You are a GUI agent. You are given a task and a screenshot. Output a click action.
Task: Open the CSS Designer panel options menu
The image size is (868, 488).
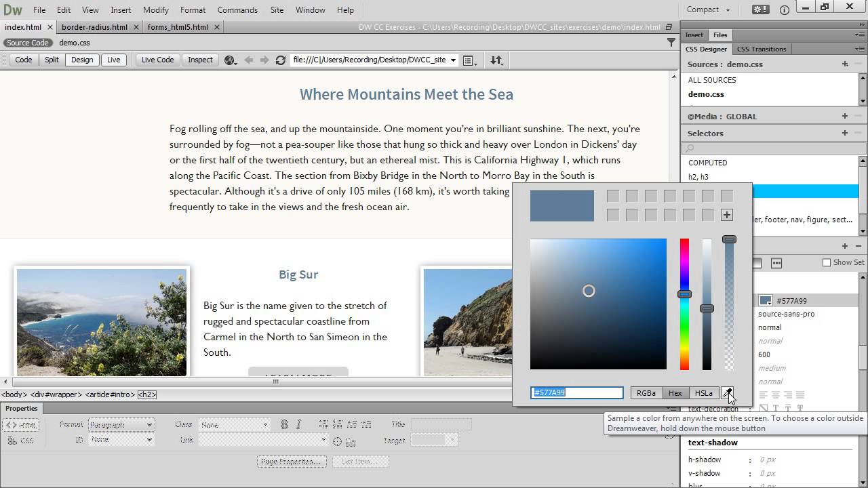pyautogui.click(x=860, y=49)
